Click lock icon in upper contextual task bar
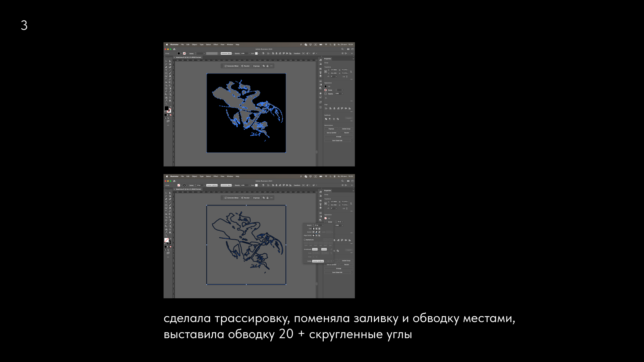 (x=267, y=66)
